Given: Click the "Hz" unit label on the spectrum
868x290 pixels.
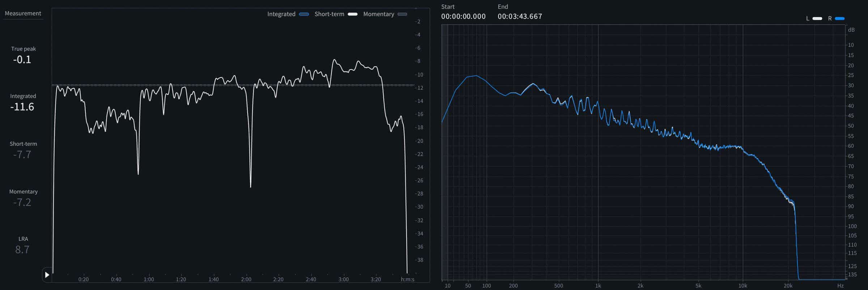Looking at the screenshot, I should 841,286.
